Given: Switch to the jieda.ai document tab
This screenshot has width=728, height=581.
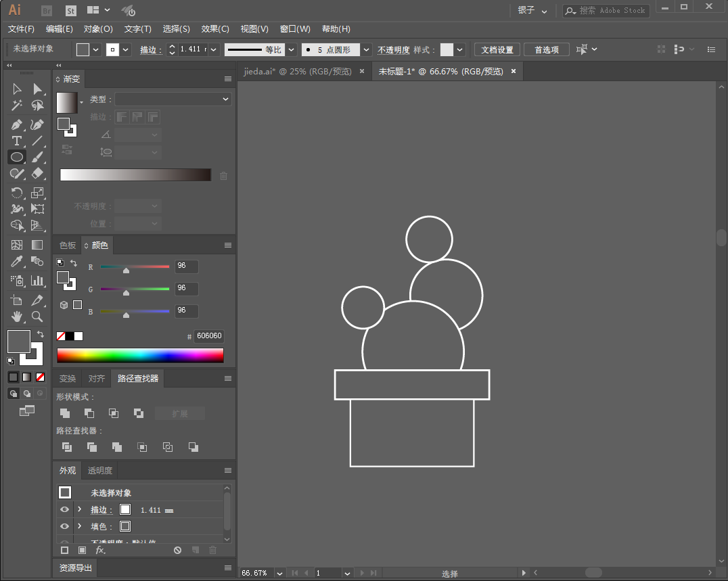Looking at the screenshot, I should (x=298, y=72).
